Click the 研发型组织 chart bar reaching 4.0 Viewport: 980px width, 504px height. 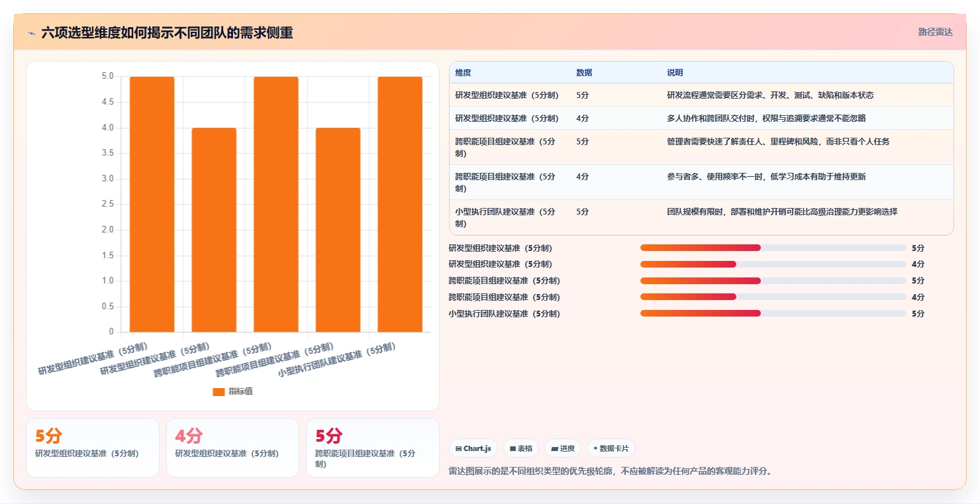[214, 230]
